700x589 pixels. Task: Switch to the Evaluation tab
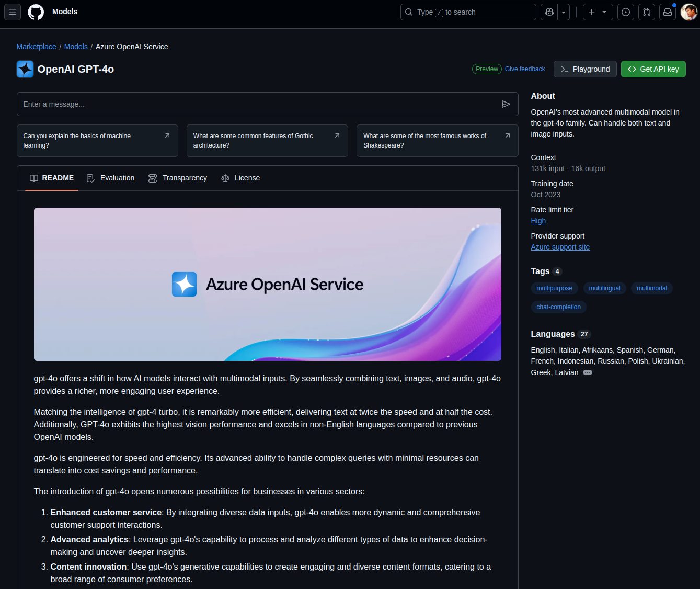tap(110, 178)
